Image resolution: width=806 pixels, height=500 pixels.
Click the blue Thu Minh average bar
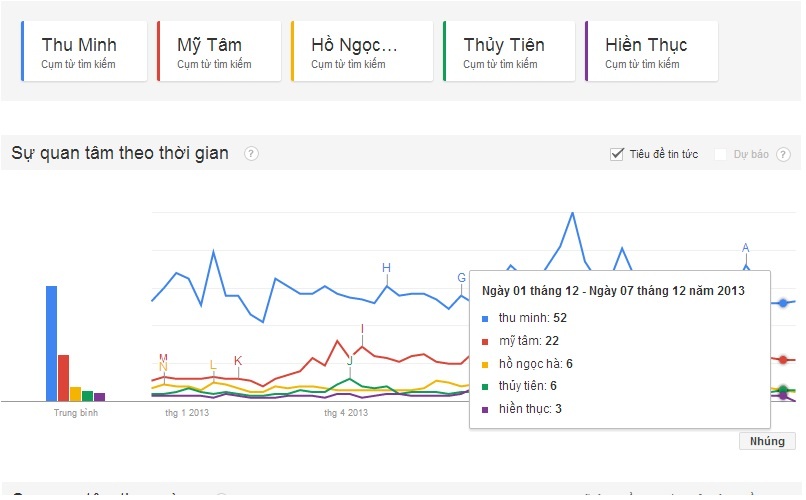(x=52, y=343)
